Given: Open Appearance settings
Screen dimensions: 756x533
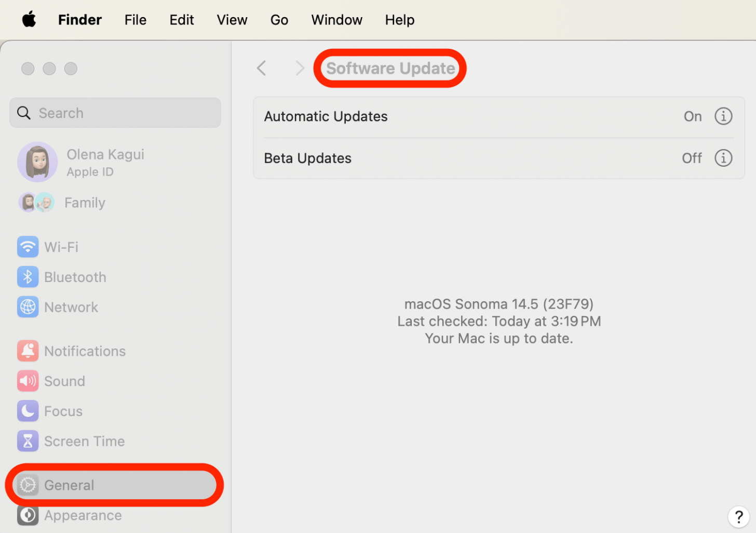Looking at the screenshot, I should (28, 515).
